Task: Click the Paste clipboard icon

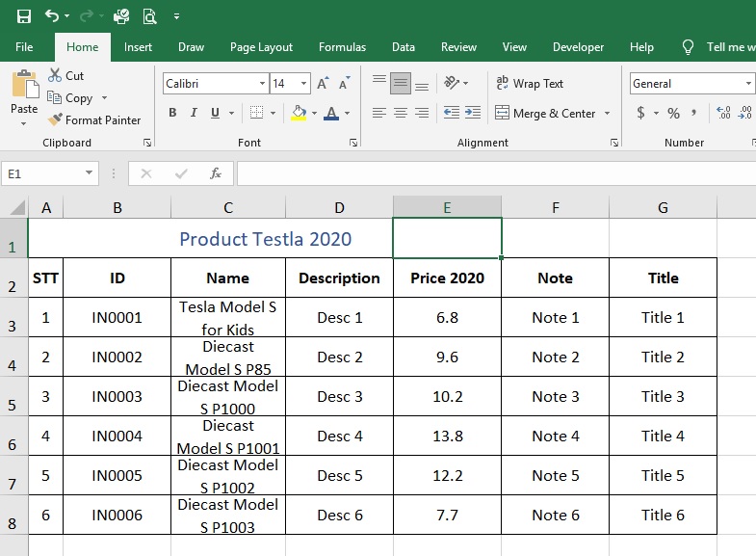Action: (25, 84)
